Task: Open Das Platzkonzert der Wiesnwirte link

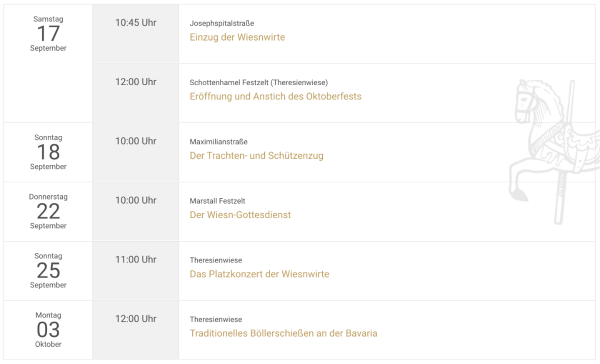Action: [259, 274]
